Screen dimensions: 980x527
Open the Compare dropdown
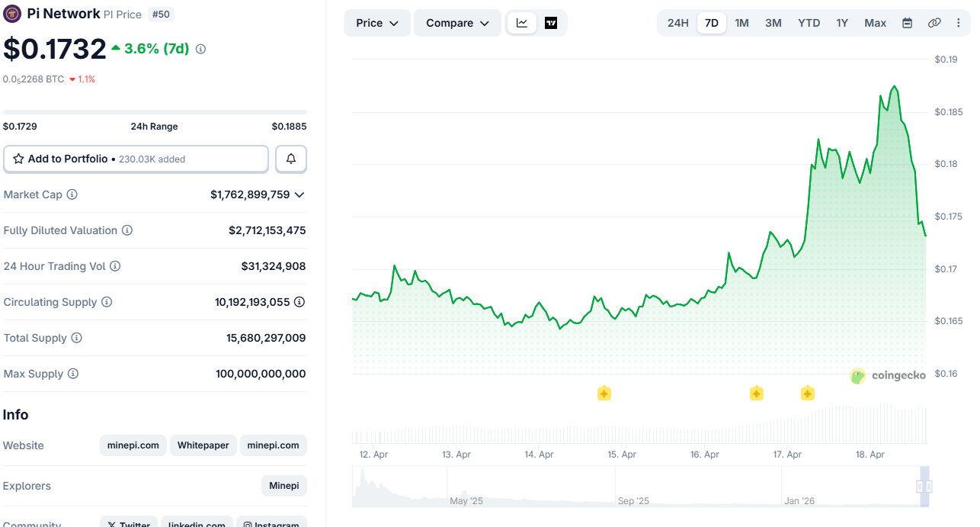coord(457,23)
